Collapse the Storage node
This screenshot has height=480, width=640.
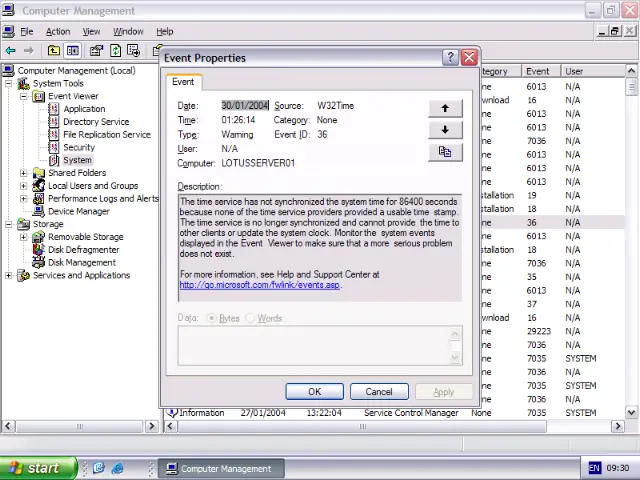8,224
